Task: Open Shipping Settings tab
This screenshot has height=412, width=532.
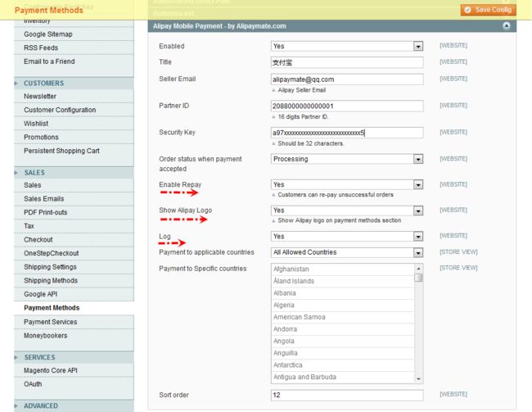Action: pos(74,267)
